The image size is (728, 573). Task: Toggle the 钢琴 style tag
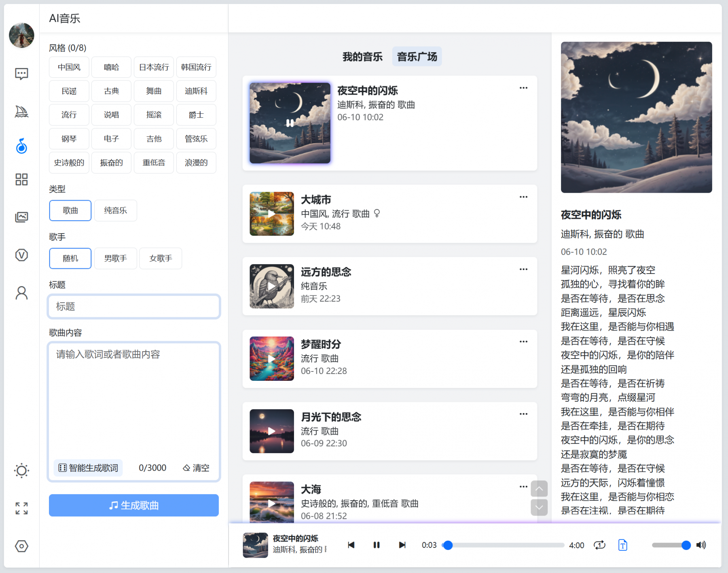point(69,139)
